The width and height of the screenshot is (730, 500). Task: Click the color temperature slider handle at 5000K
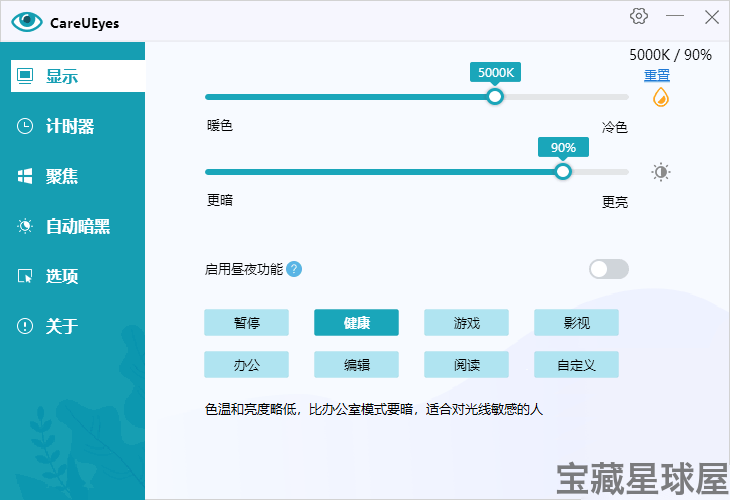(495, 97)
